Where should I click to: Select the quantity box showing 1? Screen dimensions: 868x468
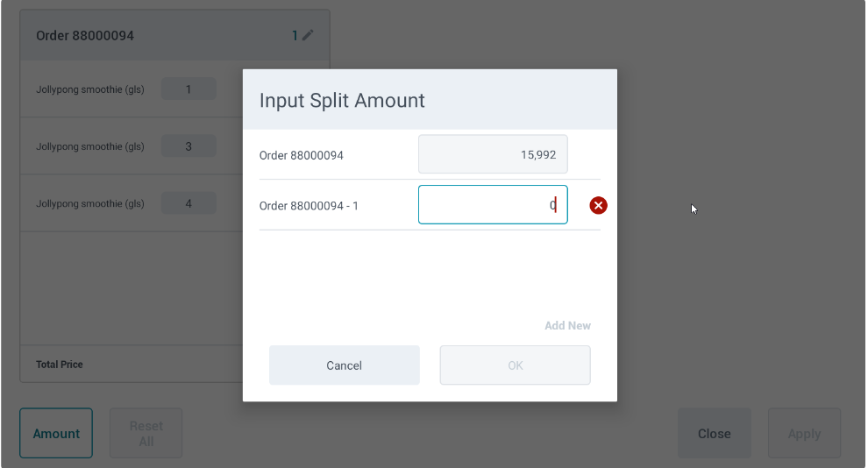(189, 89)
